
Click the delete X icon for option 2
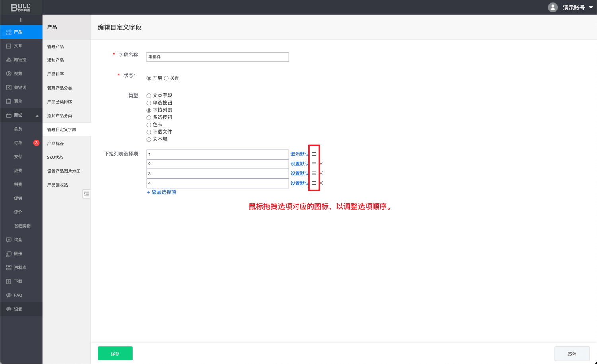[321, 164]
